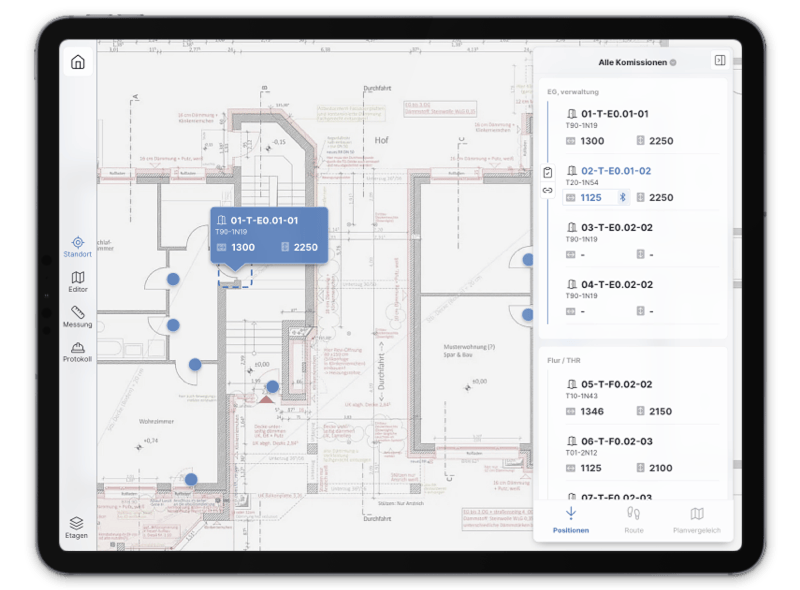
Task: Click the link chain icon beside 02-T-E0.01-02
Action: 547,190
